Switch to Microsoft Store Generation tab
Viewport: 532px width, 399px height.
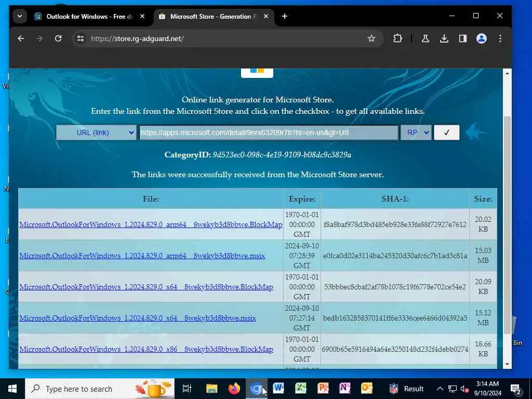coord(214,16)
